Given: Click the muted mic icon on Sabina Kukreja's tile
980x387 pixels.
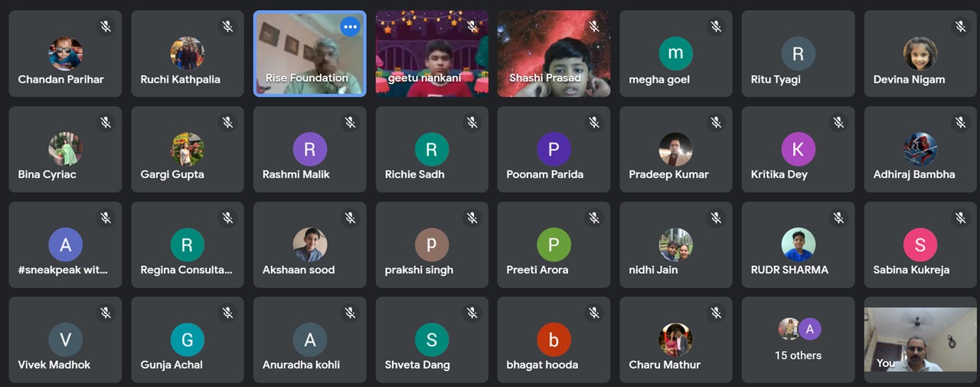Looking at the screenshot, I should (961, 218).
